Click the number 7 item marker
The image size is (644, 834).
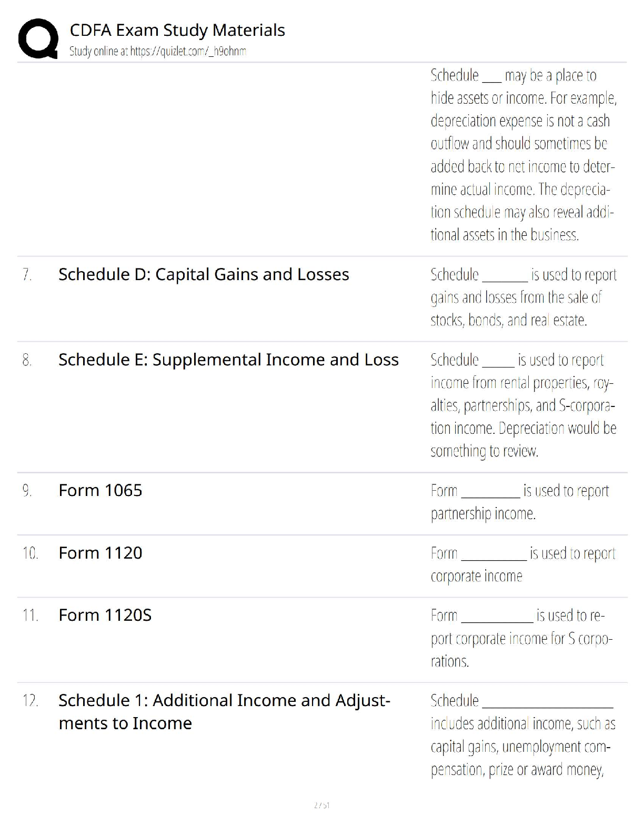click(x=27, y=274)
